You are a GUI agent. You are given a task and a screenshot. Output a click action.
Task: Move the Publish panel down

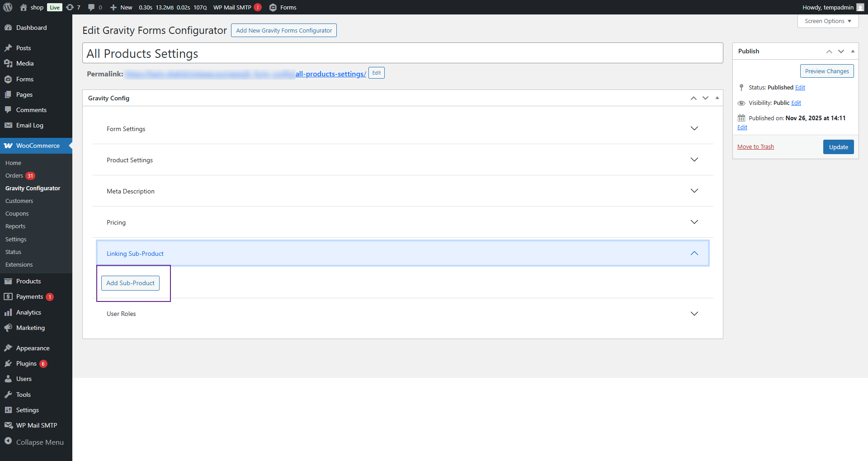(x=841, y=51)
